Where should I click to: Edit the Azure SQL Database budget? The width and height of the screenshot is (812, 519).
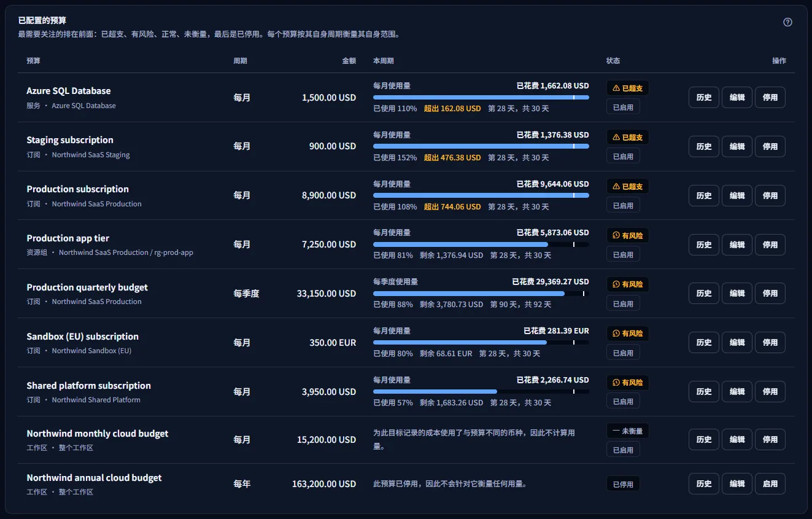coord(737,97)
